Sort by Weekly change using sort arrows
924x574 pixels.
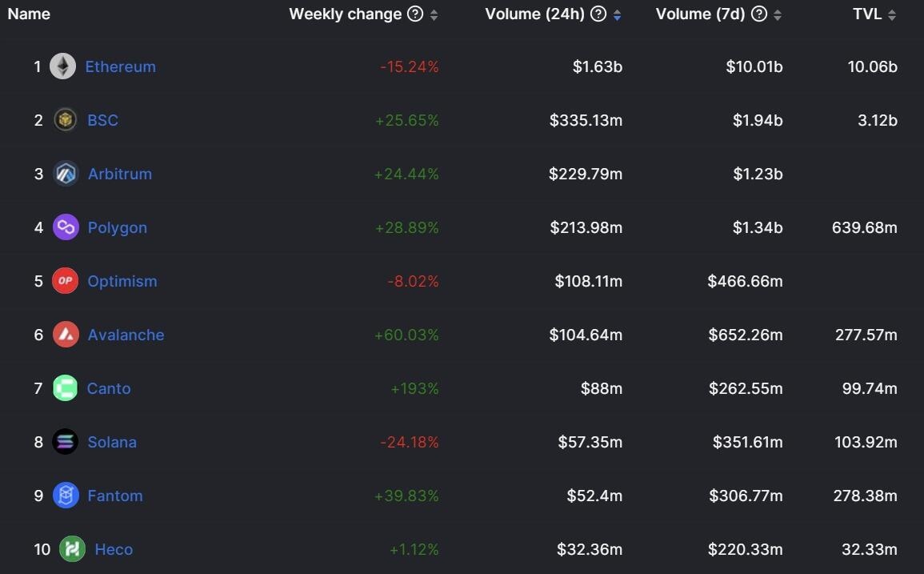pyautogui.click(x=434, y=14)
